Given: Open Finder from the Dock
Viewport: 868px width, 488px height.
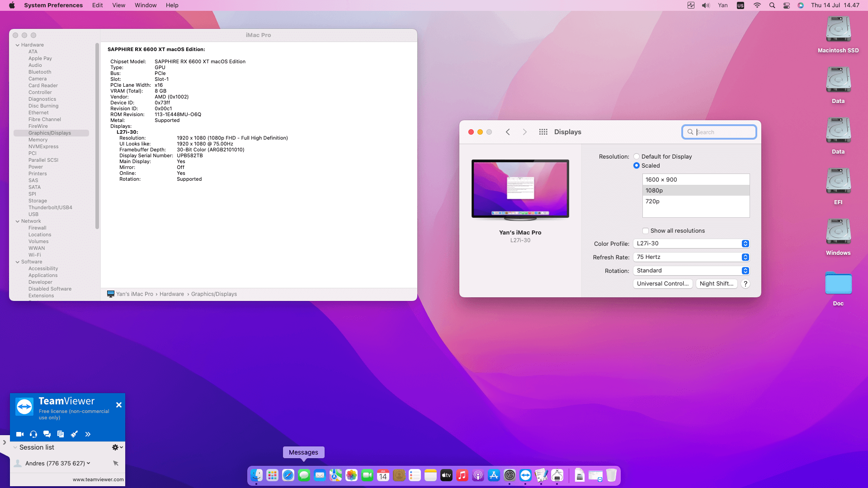Looking at the screenshot, I should point(256,475).
